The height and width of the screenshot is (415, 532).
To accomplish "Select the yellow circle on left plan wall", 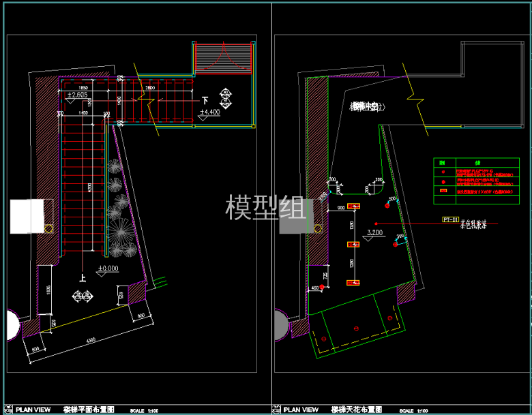I will [x=48, y=228].
